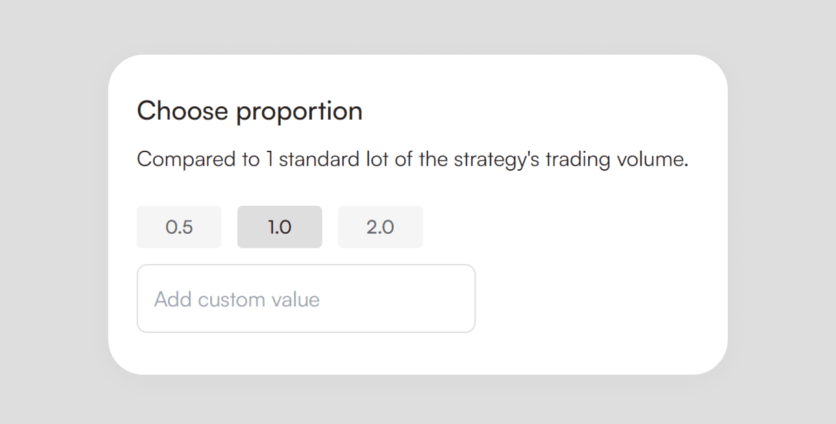Tap the leftmost proportion preset 0.5
The width and height of the screenshot is (836, 424).
click(179, 227)
